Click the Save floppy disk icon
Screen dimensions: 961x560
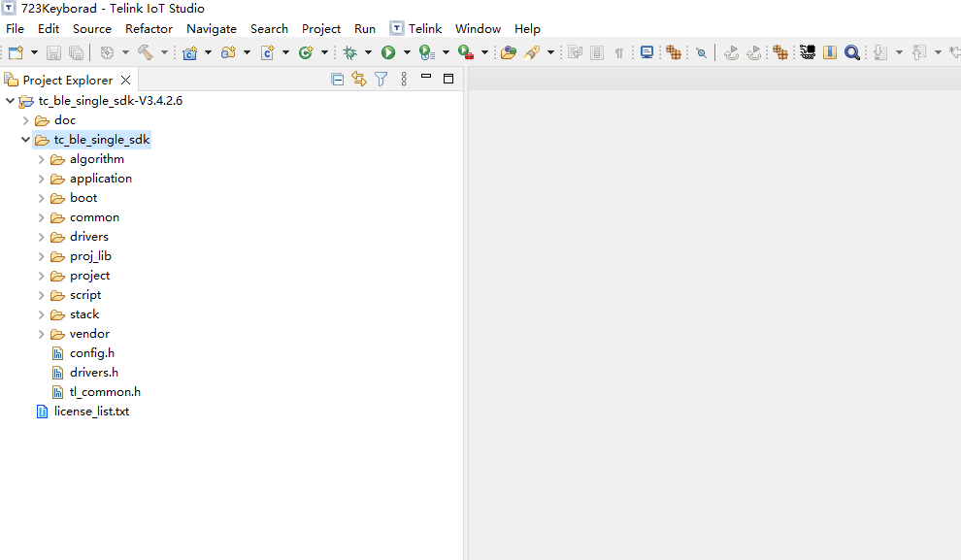click(54, 52)
